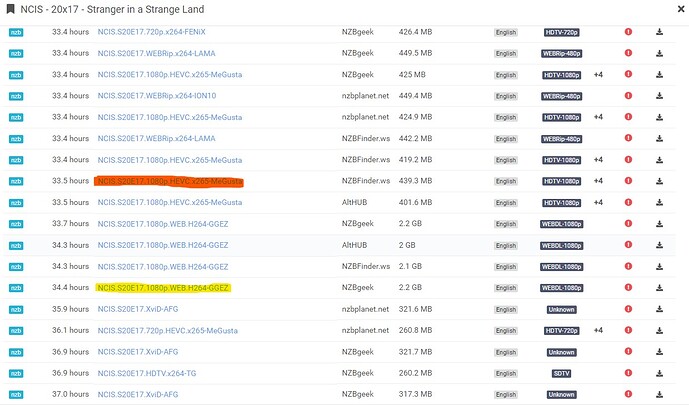Download the 425 MB MeGusta release

[660, 75]
